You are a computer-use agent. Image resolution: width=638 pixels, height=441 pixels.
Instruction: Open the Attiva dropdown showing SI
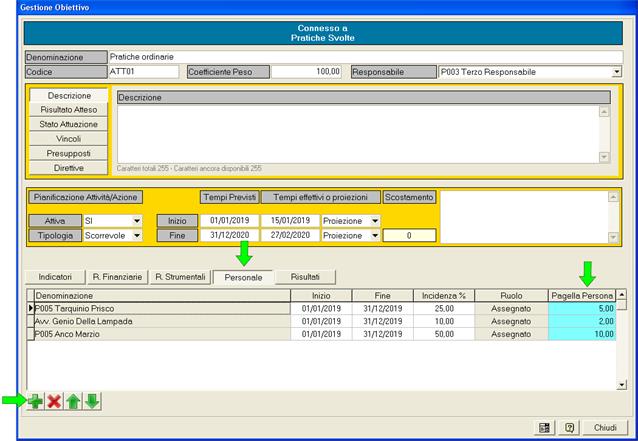[136, 220]
